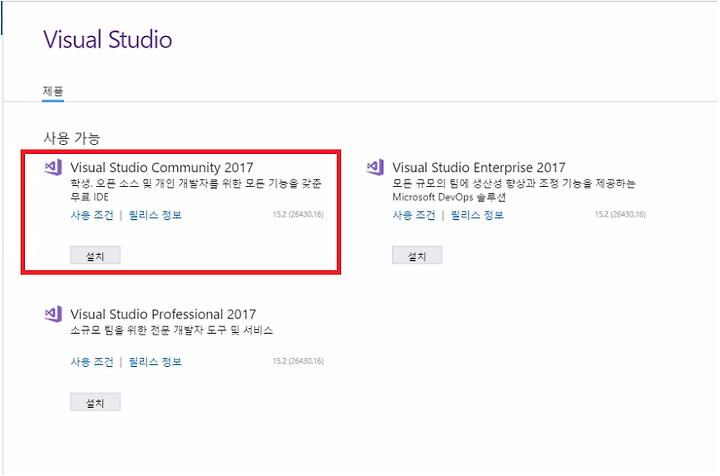The height and width of the screenshot is (476, 720).
Task: Click the Enterprise version number 15.2 (26430.16)
Action: tap(620, 214)
